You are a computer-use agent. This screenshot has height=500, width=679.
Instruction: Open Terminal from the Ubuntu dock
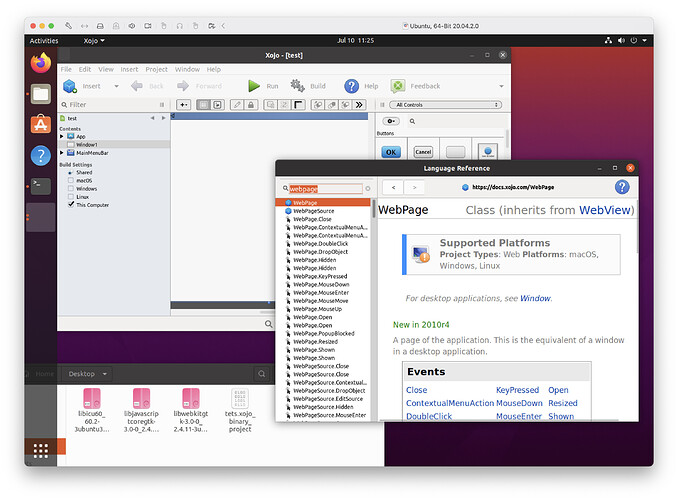(41, 186)
